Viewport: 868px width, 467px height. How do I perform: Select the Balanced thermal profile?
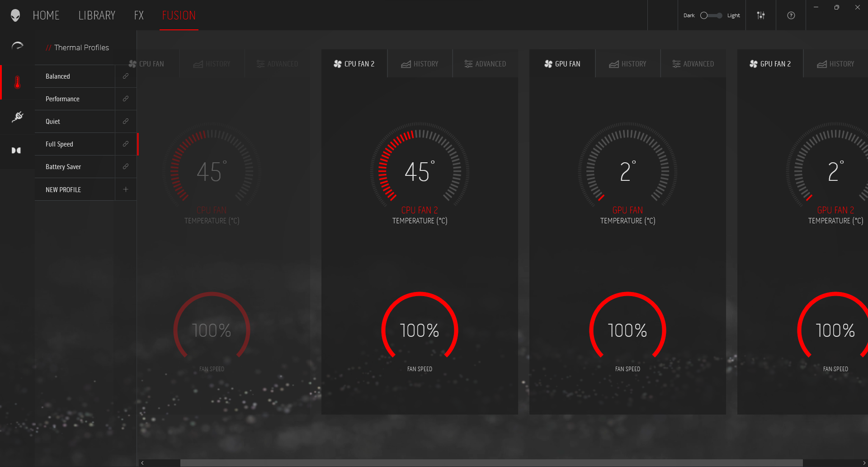[x=75, y=76]
